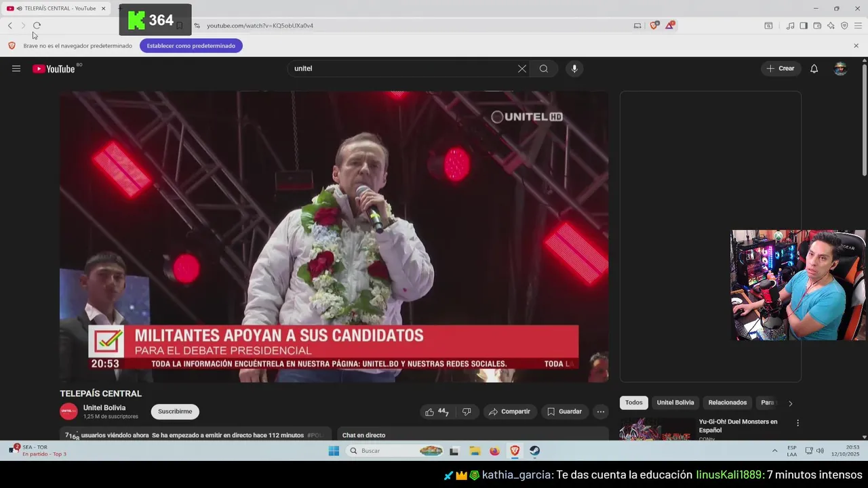Go back with the browser back arrow
This screenshot has width=868, height=488.
(10, 26)
